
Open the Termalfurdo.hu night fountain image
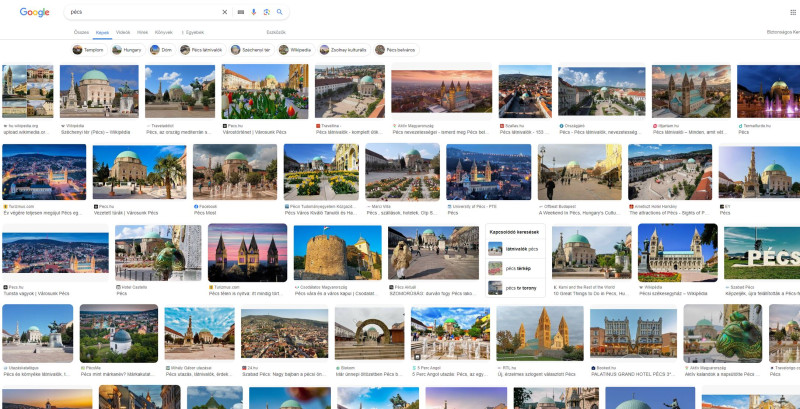tap(768, 91)
